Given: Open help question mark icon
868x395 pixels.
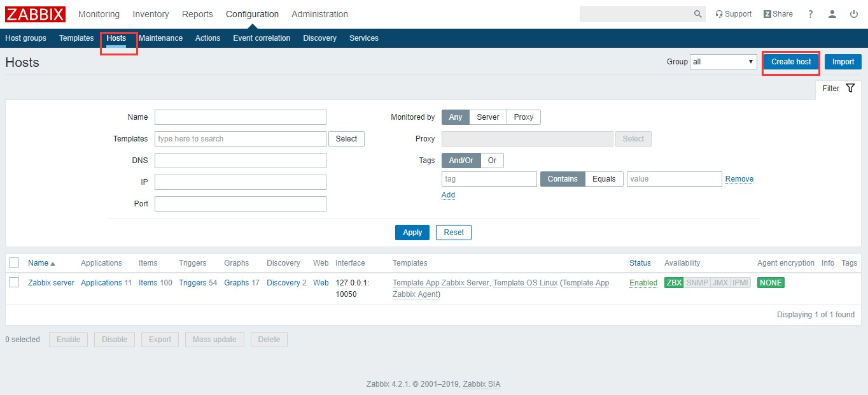Looking at the screenshot, I should (x=810, y=14).
